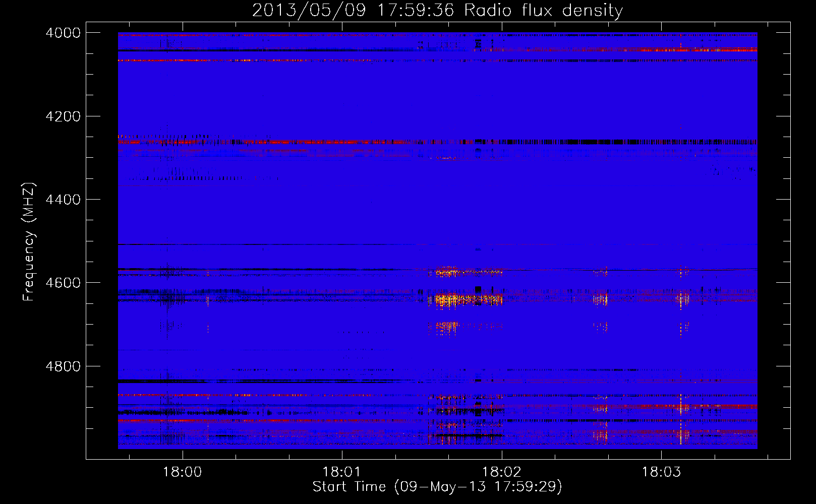The image size is (816, 504).
Task: Click the 4000 frequency tick label
Action: coord(63,33)
